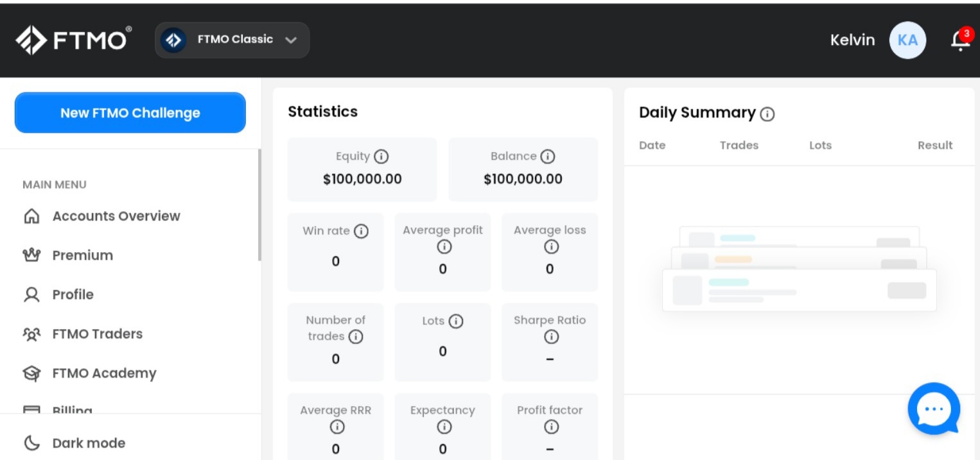The image size is (980, 460).
Task: Click the FTMO logo in header
Action: [x=74, y=40]
